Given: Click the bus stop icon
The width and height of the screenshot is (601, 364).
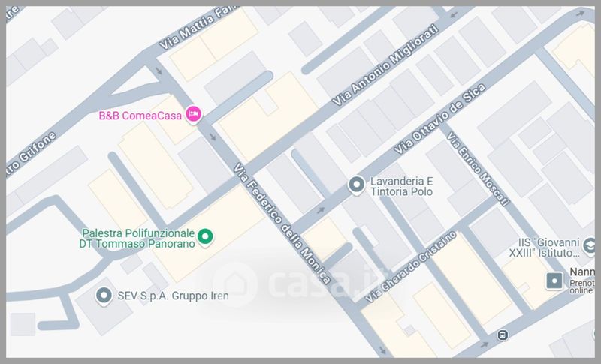Looking at the screenshot, I should click(502, 334).
